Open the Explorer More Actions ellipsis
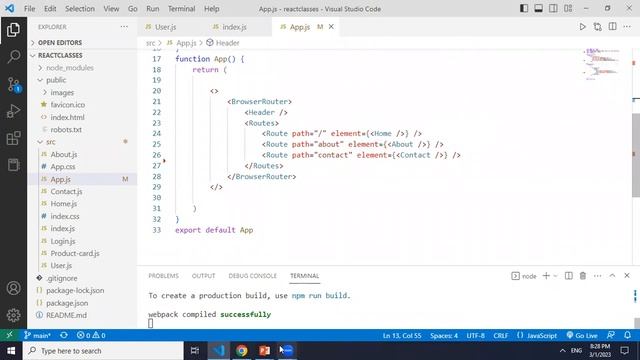The image size is (640, 360). click(x=124, y=27)
